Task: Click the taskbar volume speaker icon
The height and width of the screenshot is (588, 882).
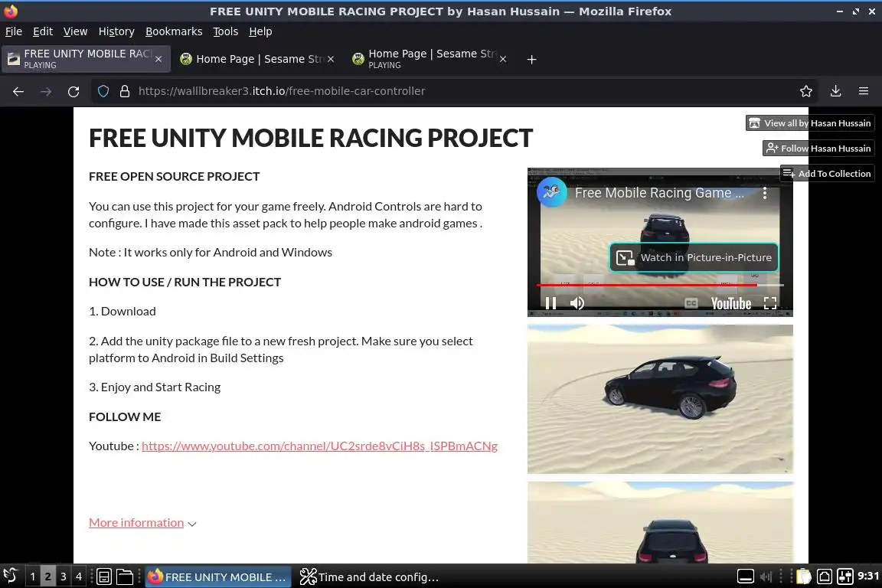Action: [766, 577]
